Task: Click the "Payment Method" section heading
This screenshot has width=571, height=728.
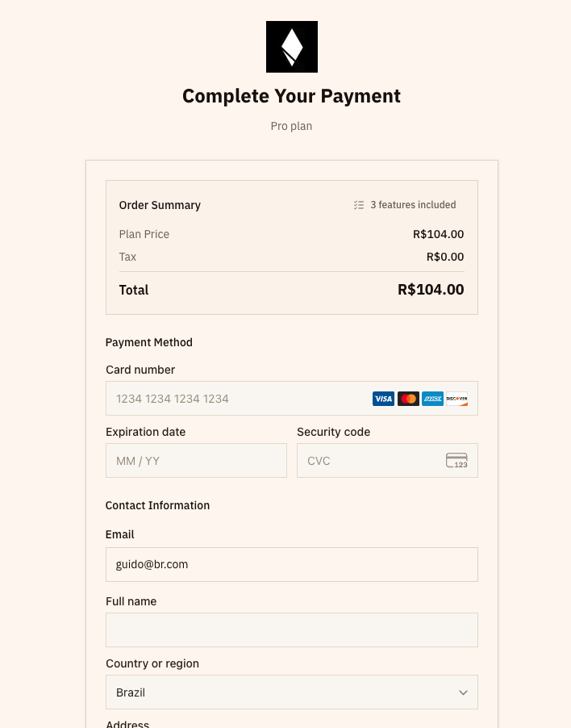Action: tap(149, 342)
